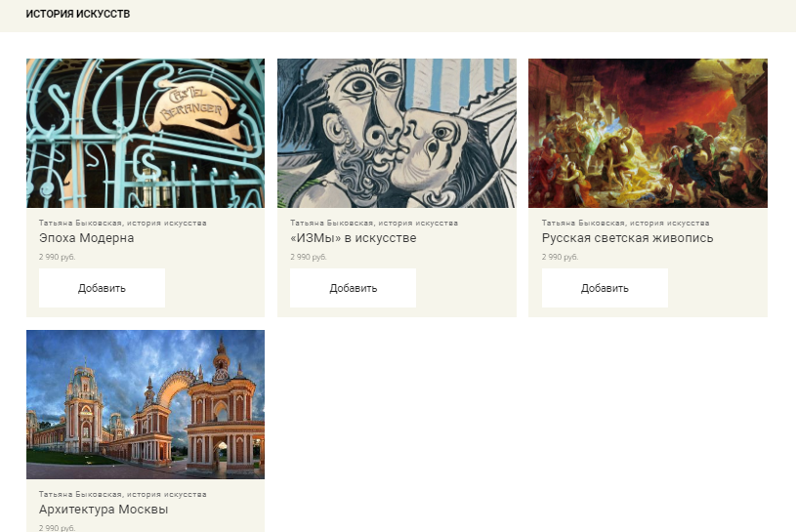
Task: Open the Picasso kiss painting thumbnail
Action: coord(397,133)
